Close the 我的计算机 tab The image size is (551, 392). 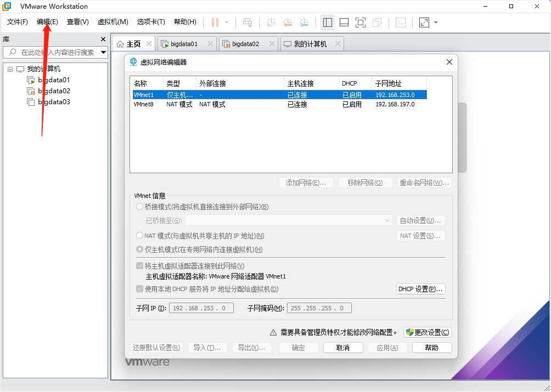coord(338,44)
